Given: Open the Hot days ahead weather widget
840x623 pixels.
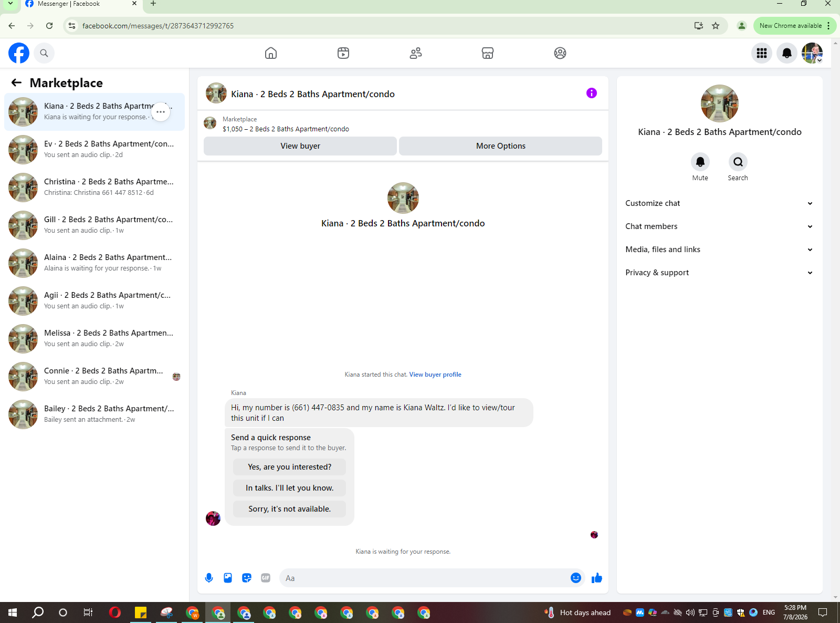Looking at the screenshot, I should click(x=577, y=612).
